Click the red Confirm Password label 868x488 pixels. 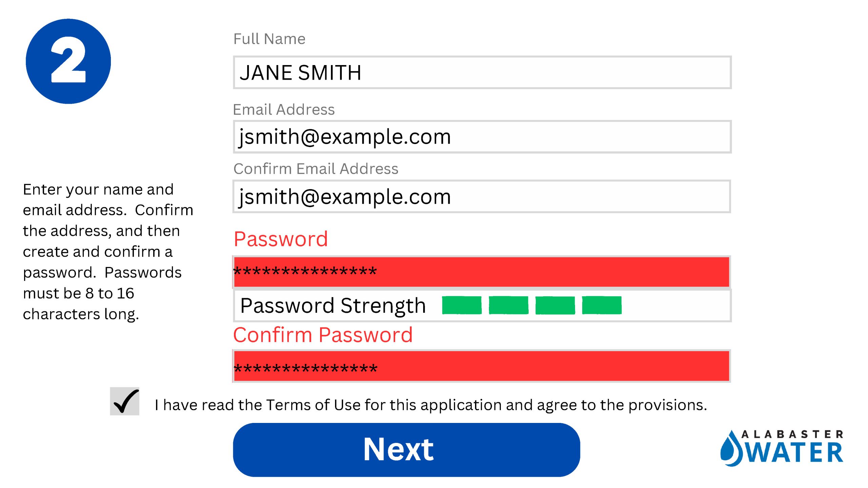323,335
